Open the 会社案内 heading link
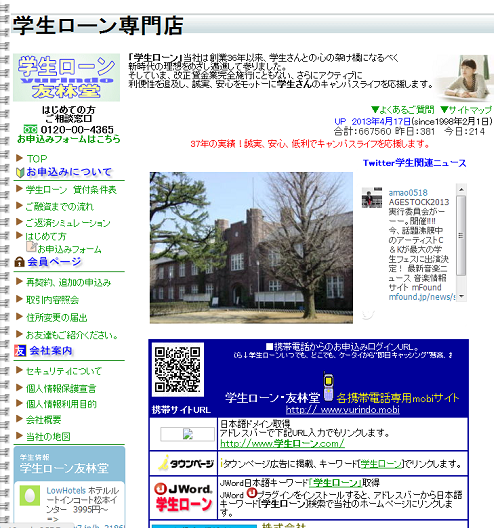This screenshot has height=528, width=500. 51,351
